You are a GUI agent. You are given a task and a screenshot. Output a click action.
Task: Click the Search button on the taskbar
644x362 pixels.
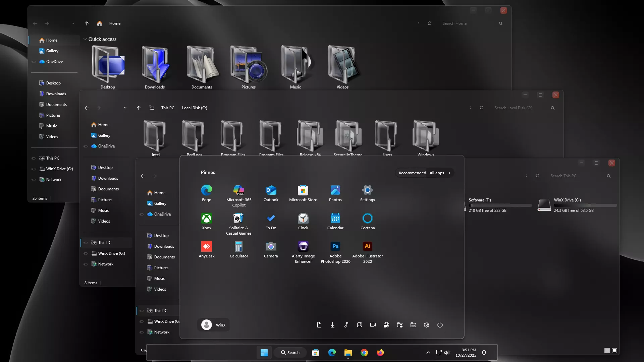click(x=290, y=352)
